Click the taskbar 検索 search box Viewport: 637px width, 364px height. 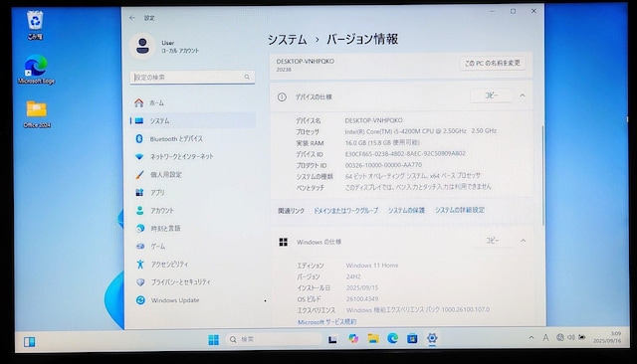274,339
